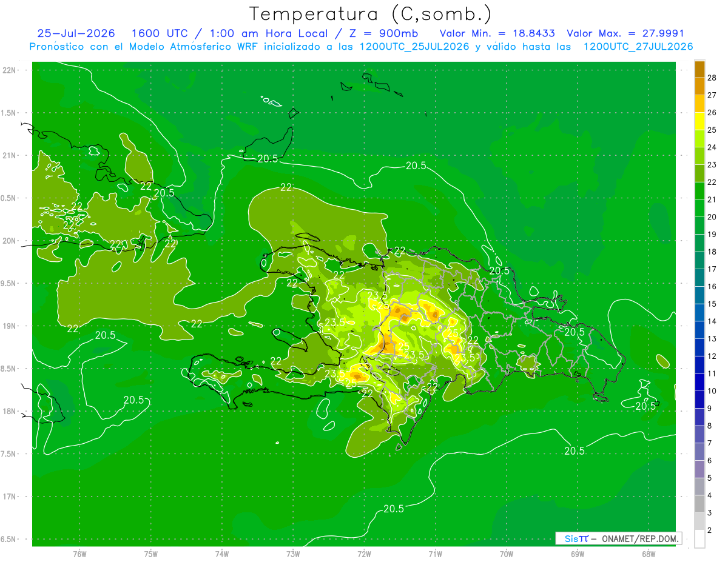728x562 pixels.
Task: Click the "7.5N" latitude axis label
Action: [8, 454]
